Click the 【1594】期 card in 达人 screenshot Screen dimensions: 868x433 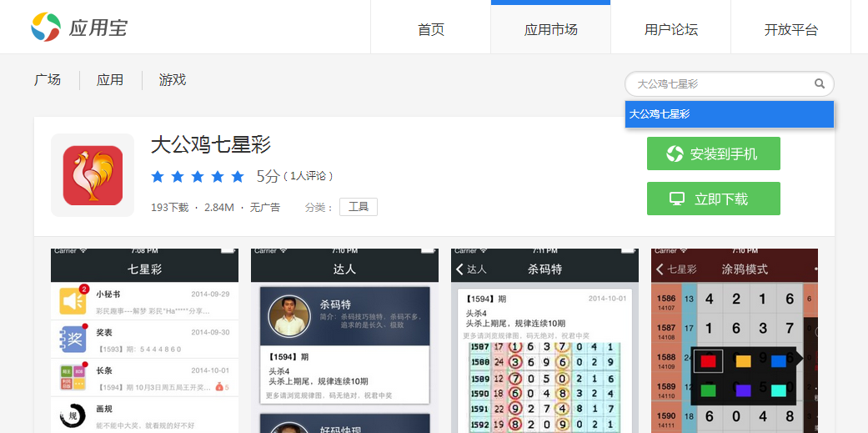[344, 376]
